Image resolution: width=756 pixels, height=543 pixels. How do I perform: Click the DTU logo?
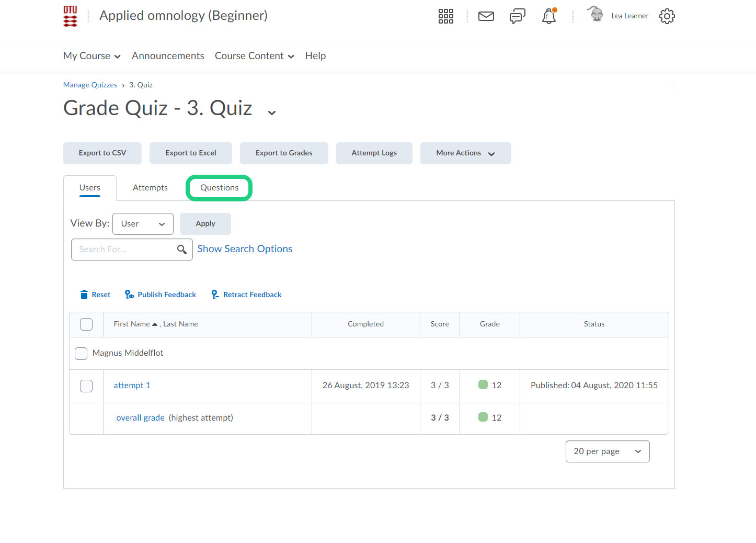click(70, 16)
